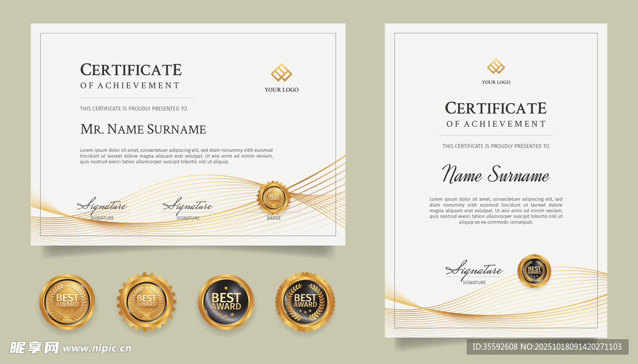Click the ID number text at bottom right
The height and width of the screenshot is (364, 638).
[547, 347]
